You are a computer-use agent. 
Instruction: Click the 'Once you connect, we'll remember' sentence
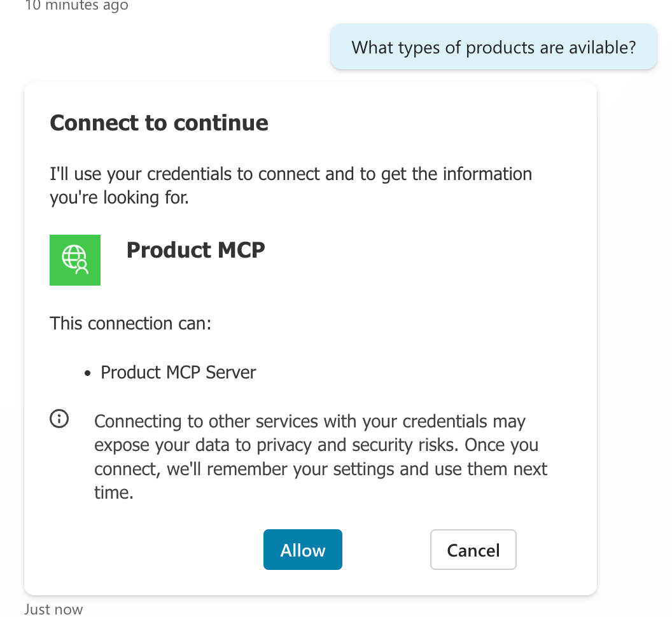pos(318,469)
